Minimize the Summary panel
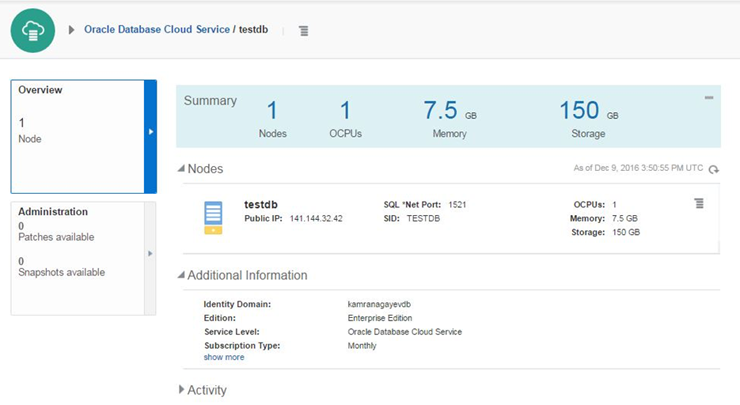 [709, 98]
